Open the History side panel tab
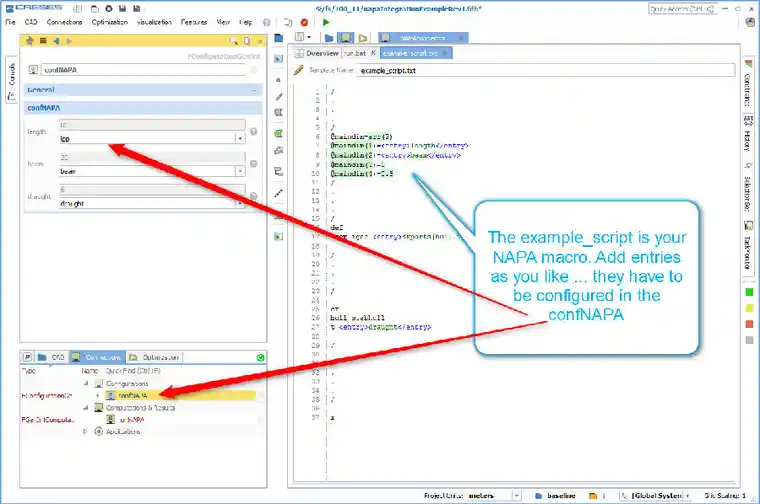 coord(748,134)
